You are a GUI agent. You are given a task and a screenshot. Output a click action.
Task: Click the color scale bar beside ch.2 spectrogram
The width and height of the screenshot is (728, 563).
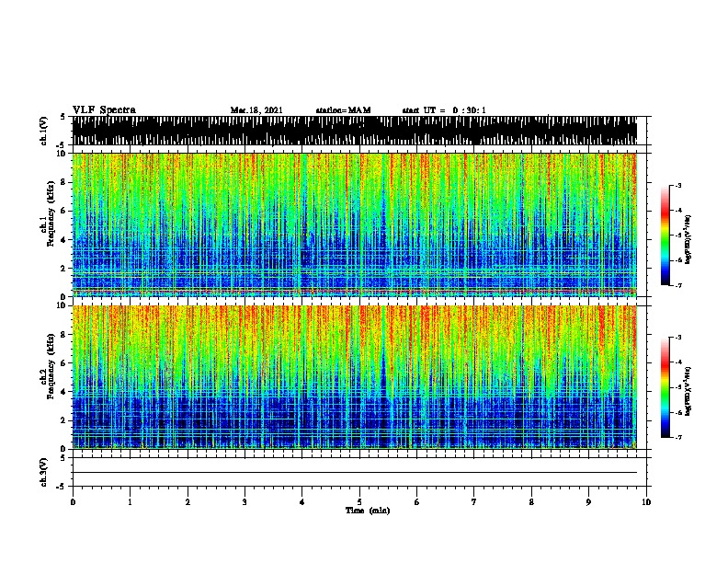click(x=665, y=387)
